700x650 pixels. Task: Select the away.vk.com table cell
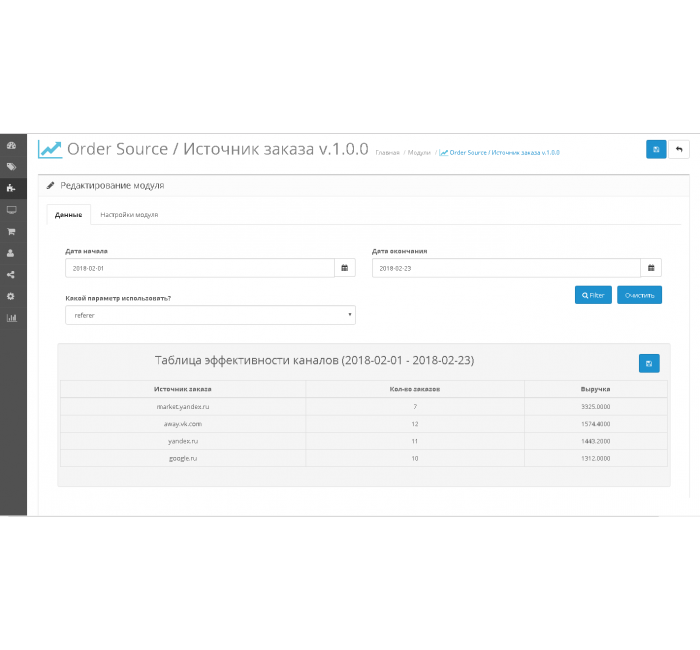pyautogui.click(x=183, y=424)
